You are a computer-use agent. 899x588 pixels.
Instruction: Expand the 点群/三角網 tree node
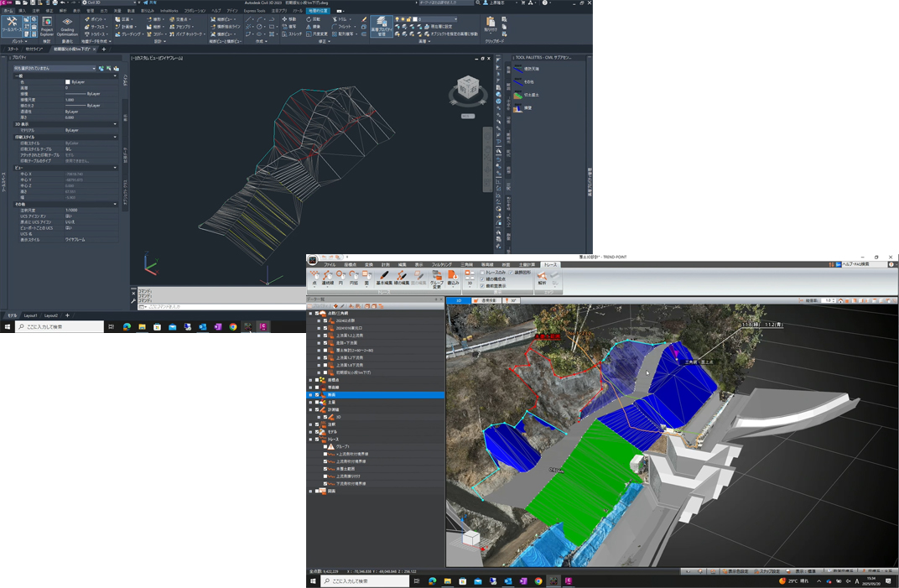pos(310,314)
